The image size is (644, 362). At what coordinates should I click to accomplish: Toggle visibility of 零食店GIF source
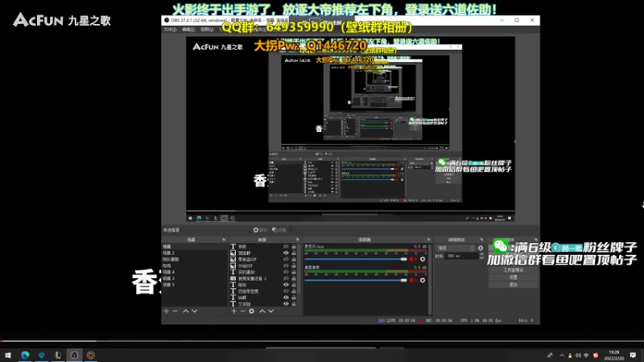tap(286, 259)
